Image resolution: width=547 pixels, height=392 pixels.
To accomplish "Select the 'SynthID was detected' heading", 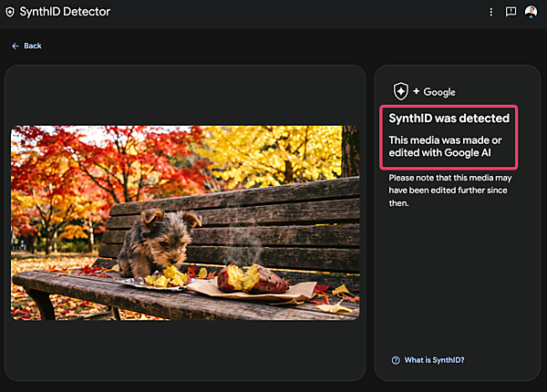I will coord(449,119).
